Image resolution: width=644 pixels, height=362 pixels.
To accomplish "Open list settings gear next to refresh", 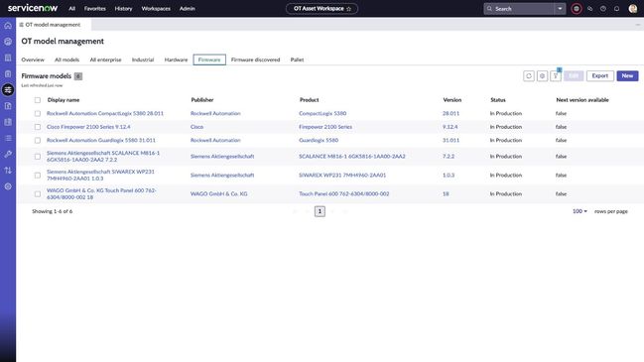I will point(542,76).
